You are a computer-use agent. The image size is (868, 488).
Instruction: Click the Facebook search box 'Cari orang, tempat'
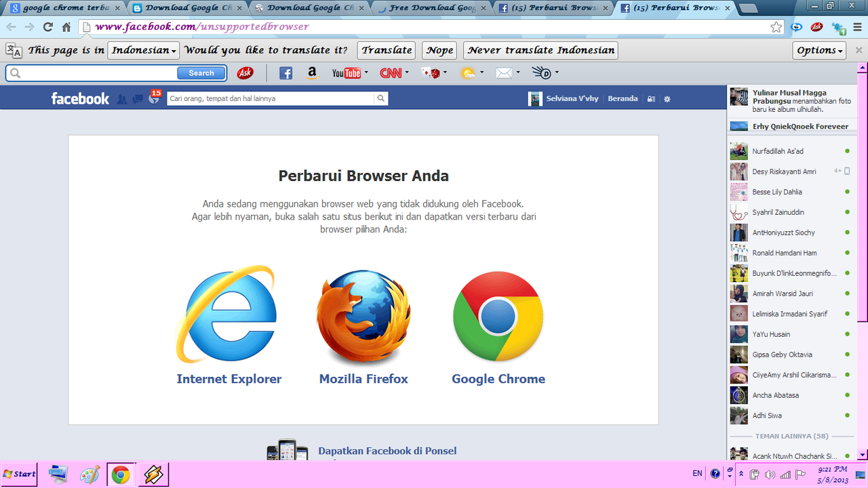pos(271,98)
